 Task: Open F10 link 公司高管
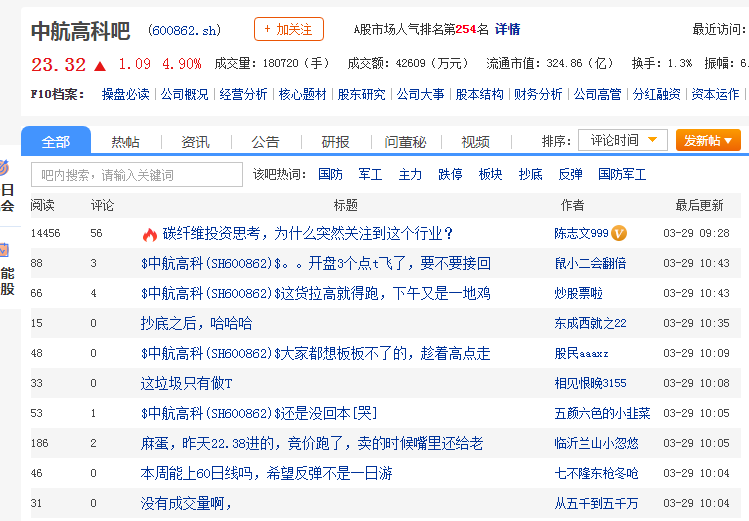coord(598,94)
